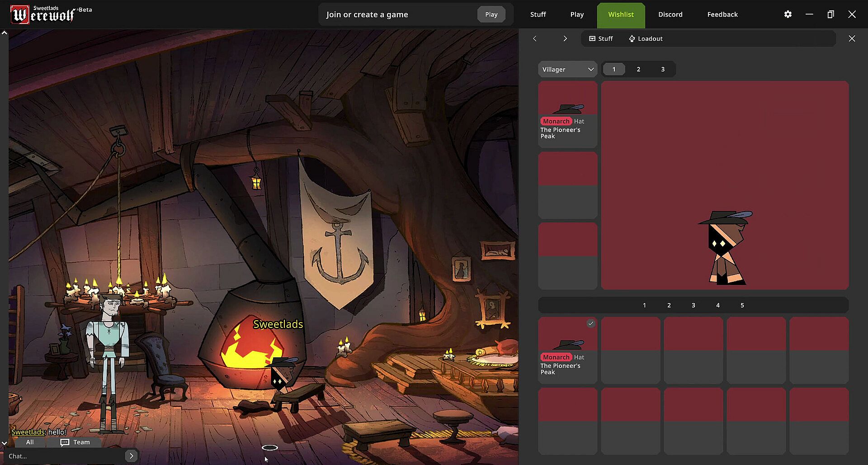Click the Pioneer's Peak hat in loadout slot
Viewport: 868px width, 465px height.
pyautogui.click(x=567, y=114)
